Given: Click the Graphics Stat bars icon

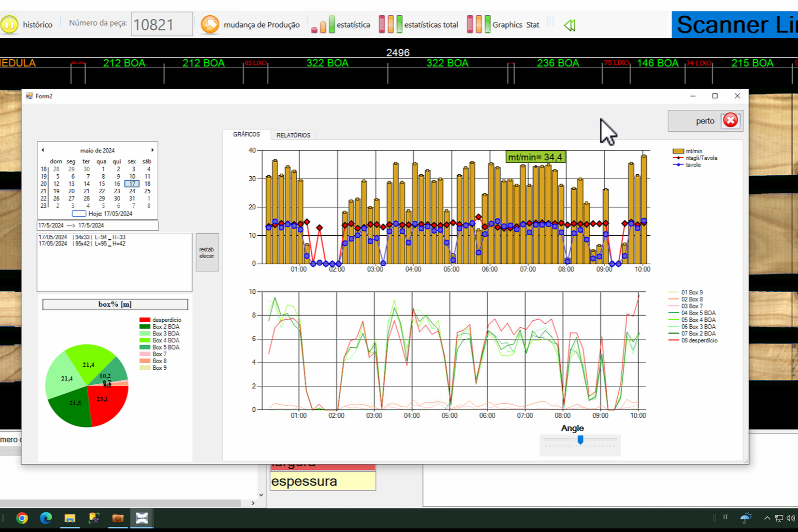Looking at the screenshot, I should (478, 25).
